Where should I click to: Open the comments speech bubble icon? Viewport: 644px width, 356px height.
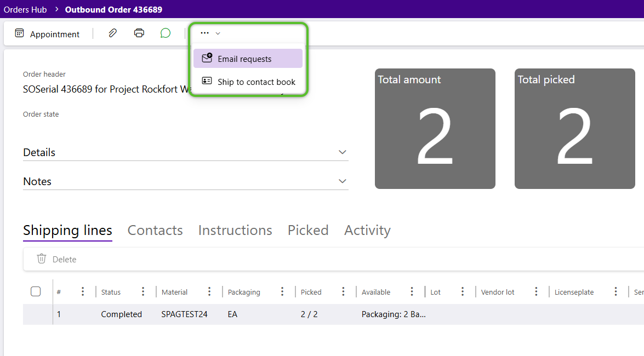coord(166,33)
